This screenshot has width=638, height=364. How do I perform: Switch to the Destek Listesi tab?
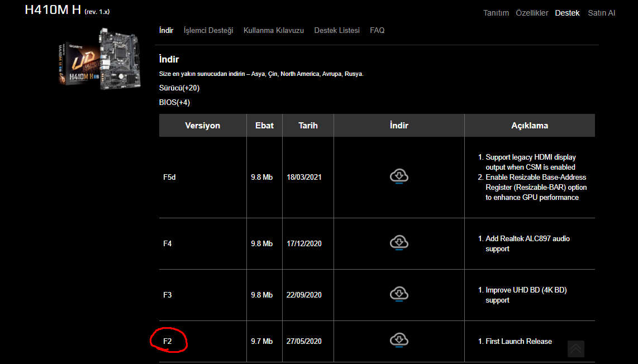[x=337, y=31]
